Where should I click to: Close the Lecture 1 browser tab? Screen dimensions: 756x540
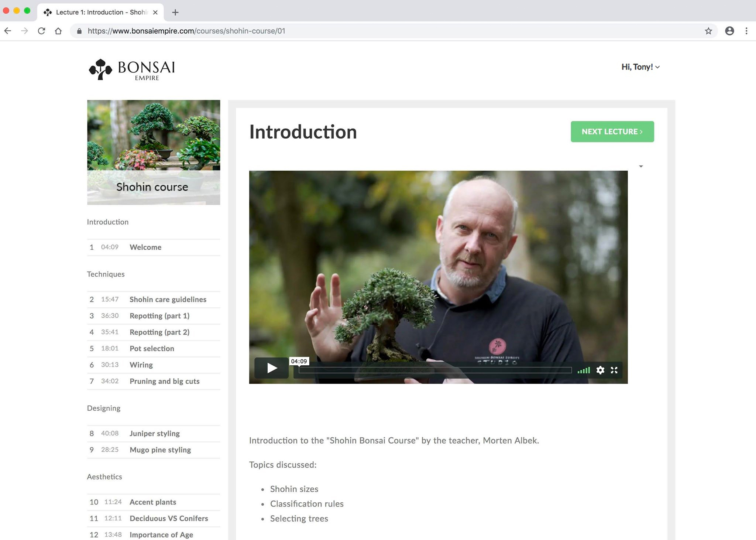point(155,12)
